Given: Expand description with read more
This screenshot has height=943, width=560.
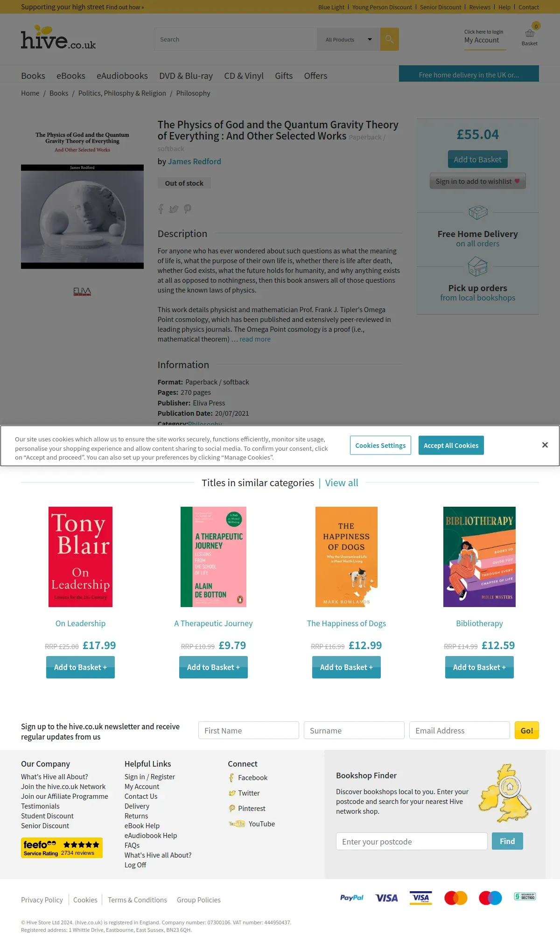Looking at the screenshot, I should click(x=255, y=339).
